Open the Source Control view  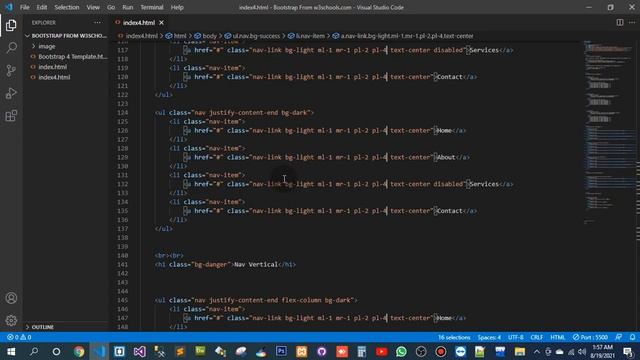point(11,70)
